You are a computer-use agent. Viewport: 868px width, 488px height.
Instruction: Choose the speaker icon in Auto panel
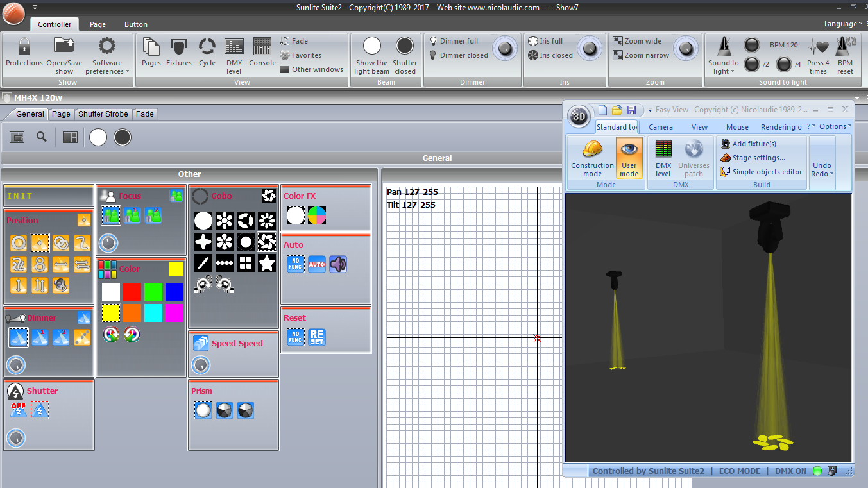[x=338, y=264]
